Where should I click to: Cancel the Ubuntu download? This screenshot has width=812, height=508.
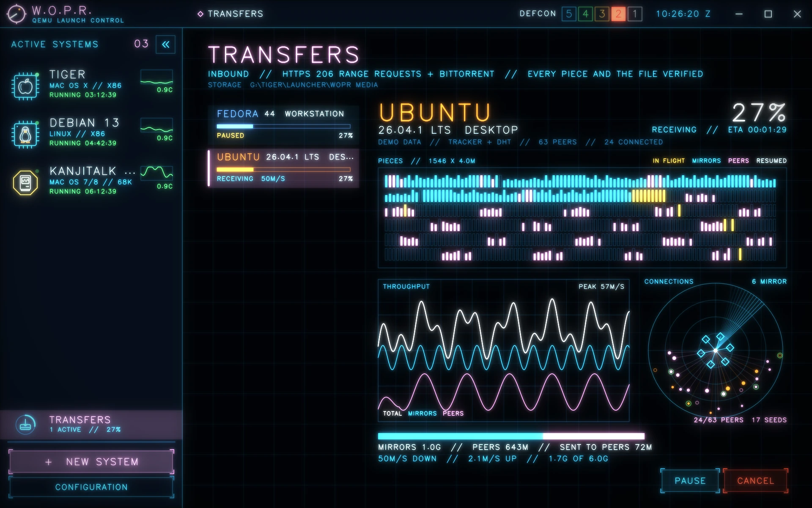[756, 481]
